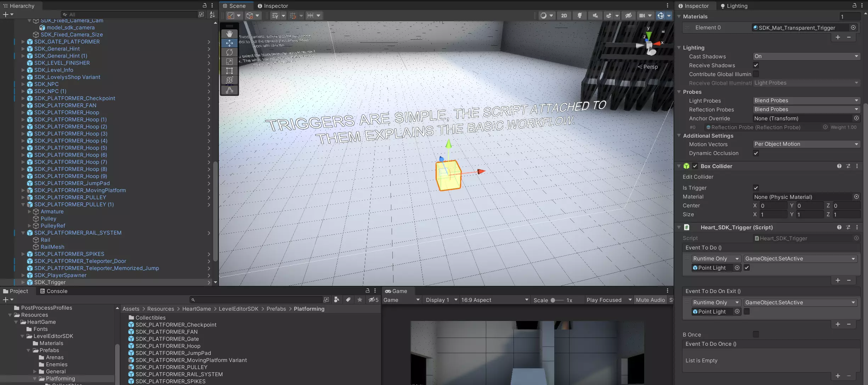Click Edit Collider button
Viewport: 868px width, 385px height.
click(x=698, y=177)
